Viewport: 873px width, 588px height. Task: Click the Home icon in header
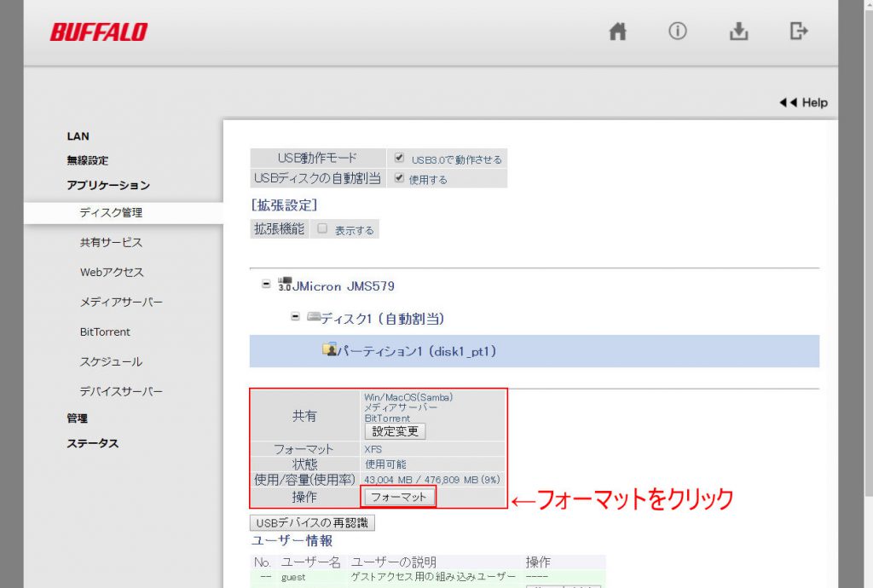pos(618,32)
